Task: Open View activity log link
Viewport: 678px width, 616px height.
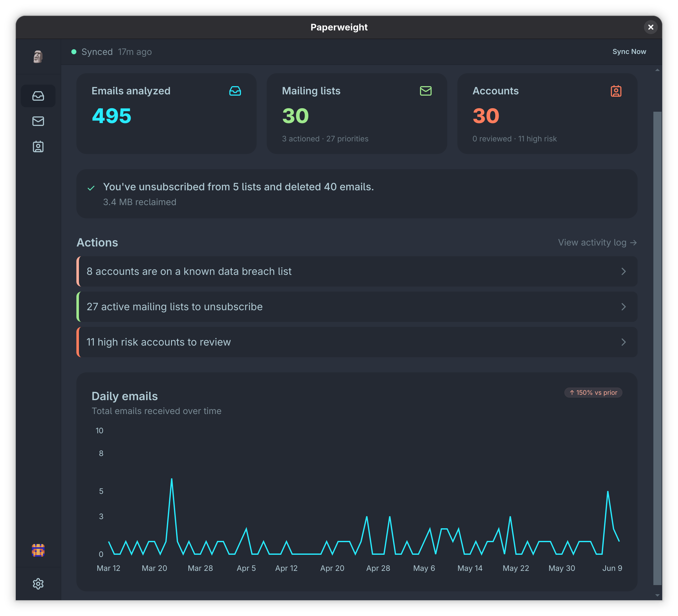Action: click(597, 242)
